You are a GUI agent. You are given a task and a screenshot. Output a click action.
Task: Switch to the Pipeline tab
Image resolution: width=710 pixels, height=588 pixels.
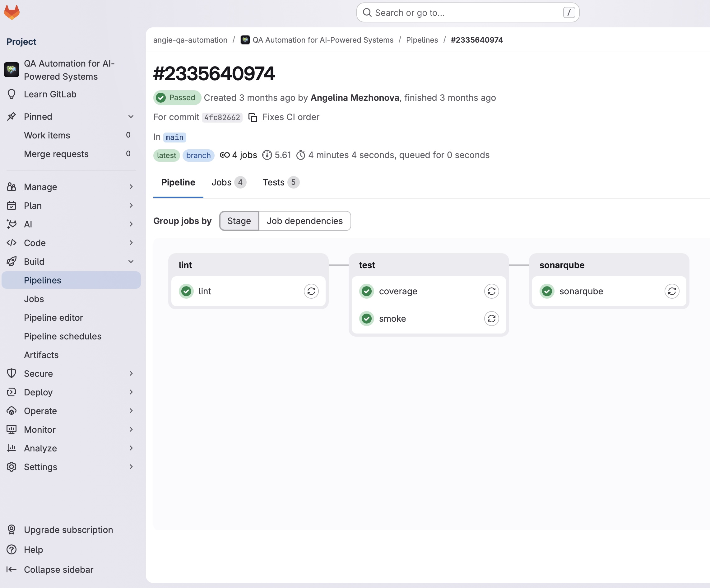pos(178,183)
